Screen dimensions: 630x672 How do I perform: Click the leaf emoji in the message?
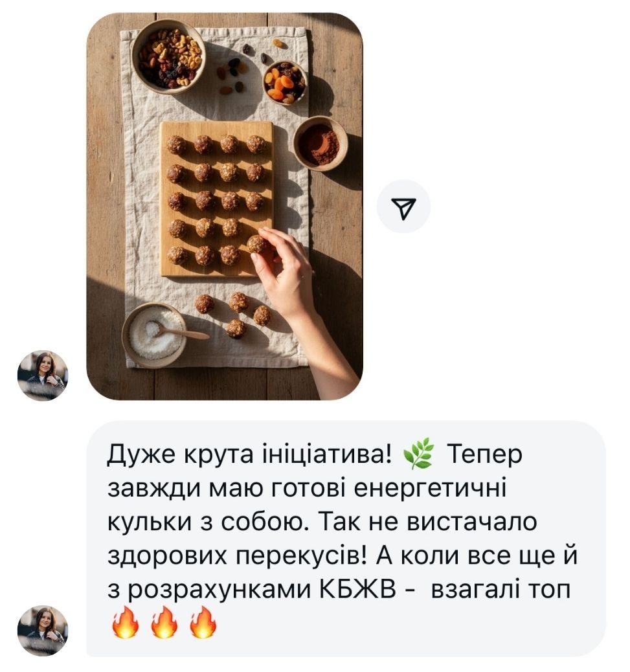click(x=419, y=454)
